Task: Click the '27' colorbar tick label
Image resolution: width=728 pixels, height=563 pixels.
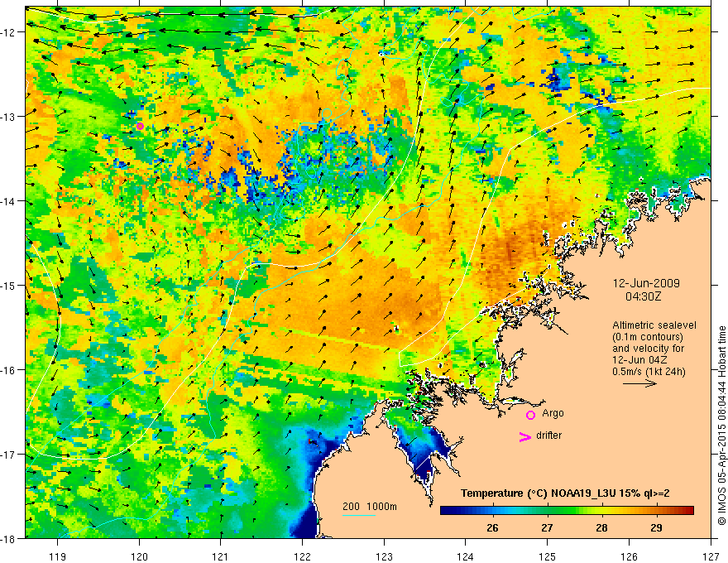Action: [x=547, y=527]
